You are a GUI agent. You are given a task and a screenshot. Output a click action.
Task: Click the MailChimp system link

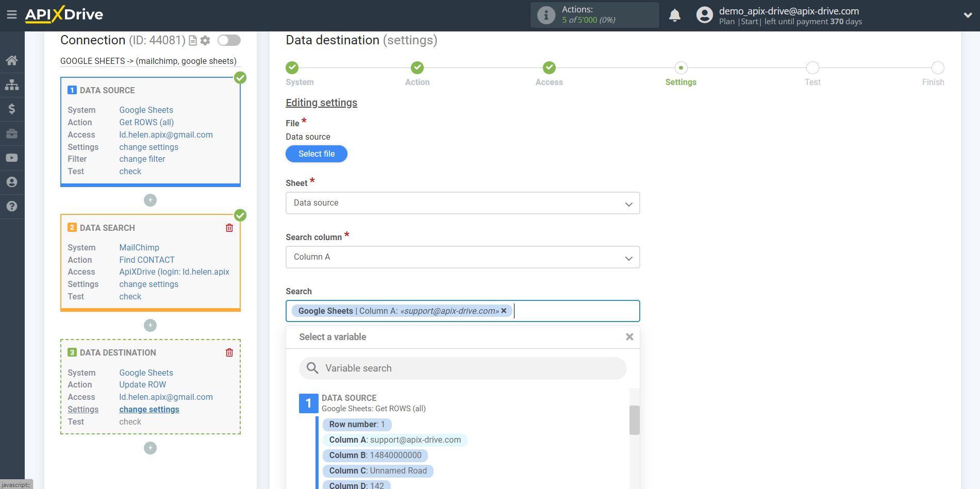coord(139,247)
